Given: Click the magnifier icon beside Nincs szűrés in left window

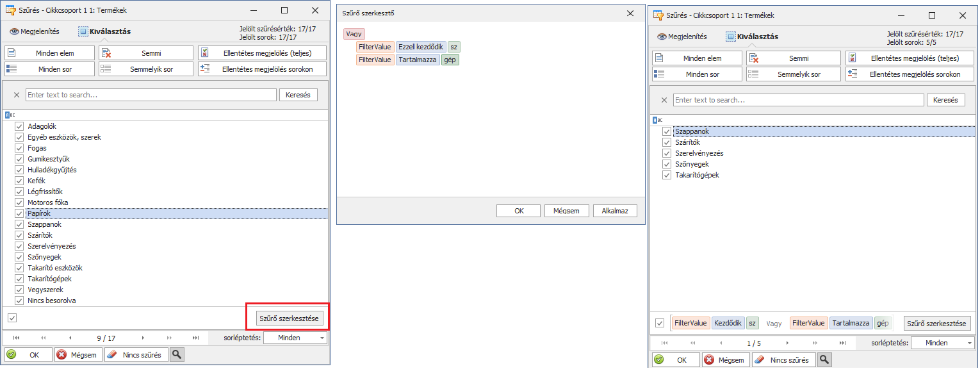Looking at the screenshot, I should click(x=177, y=354).
